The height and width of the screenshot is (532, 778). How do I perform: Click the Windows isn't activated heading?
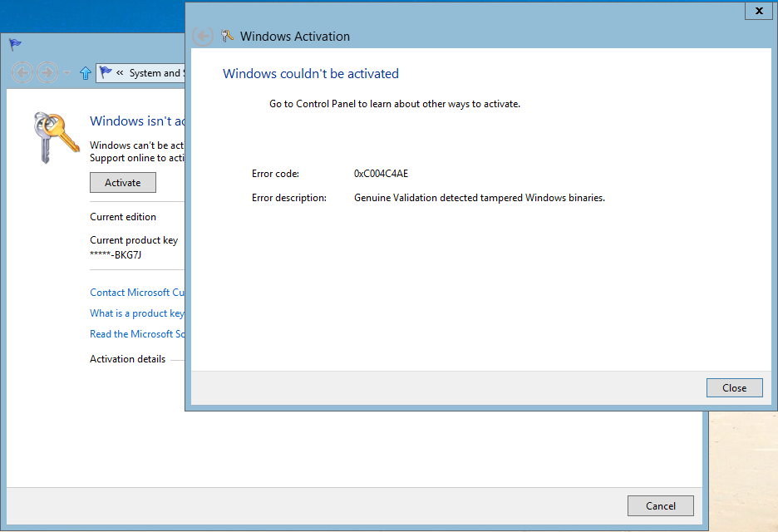coord(137,121)
